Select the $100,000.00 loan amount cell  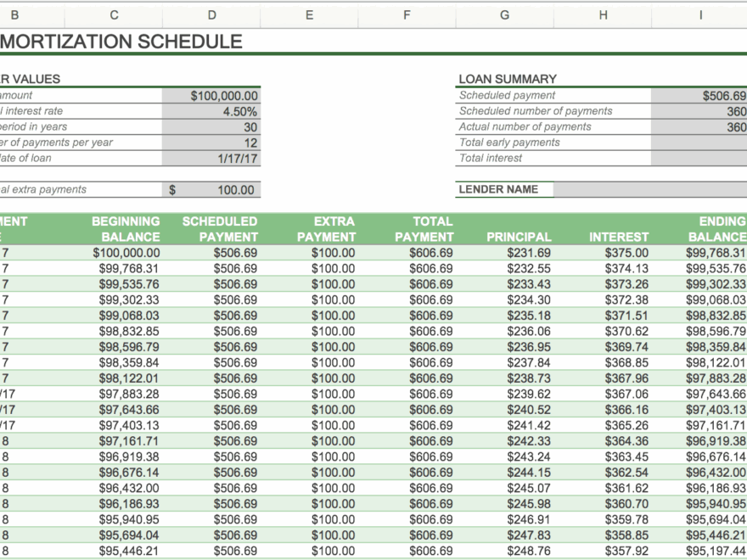(x=212, y=96)
